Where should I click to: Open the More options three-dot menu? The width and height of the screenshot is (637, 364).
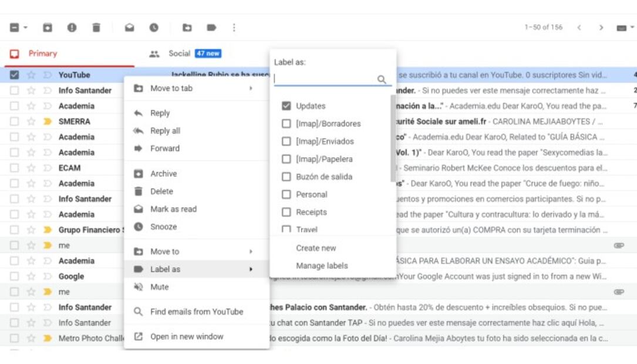[234, 28]
